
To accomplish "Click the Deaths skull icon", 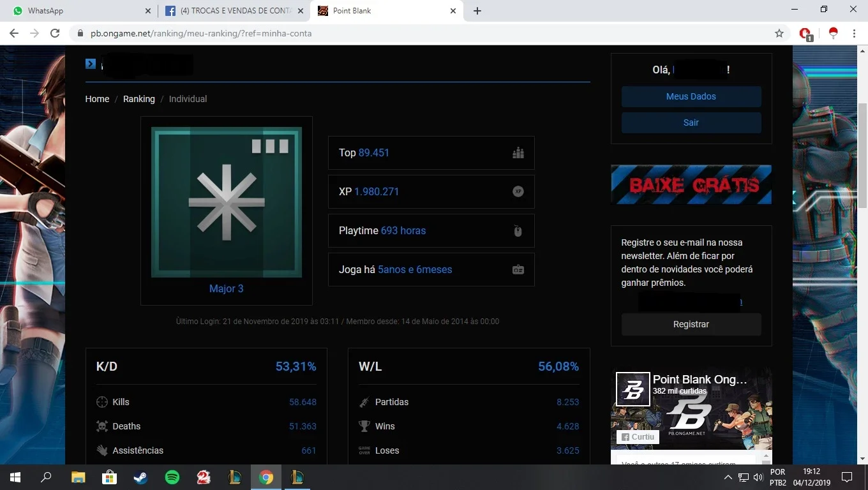I will click(102, 426).
